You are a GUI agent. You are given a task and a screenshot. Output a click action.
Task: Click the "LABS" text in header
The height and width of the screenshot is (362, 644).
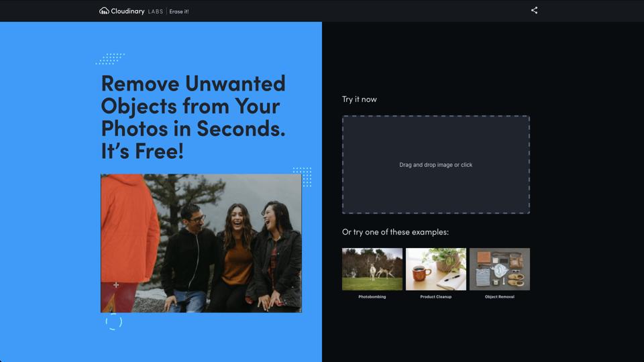155,11
